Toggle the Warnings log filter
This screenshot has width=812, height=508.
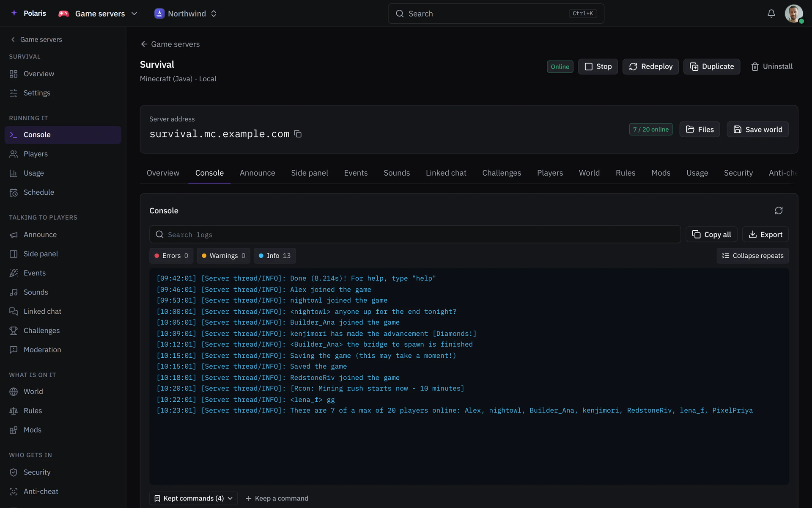pos(223,256)
